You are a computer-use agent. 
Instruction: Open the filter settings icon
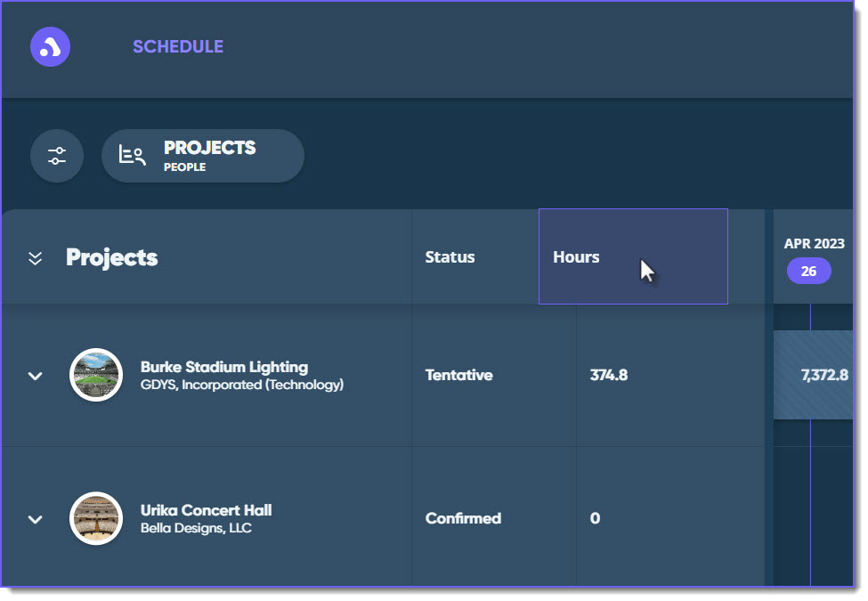coord(56,155)
